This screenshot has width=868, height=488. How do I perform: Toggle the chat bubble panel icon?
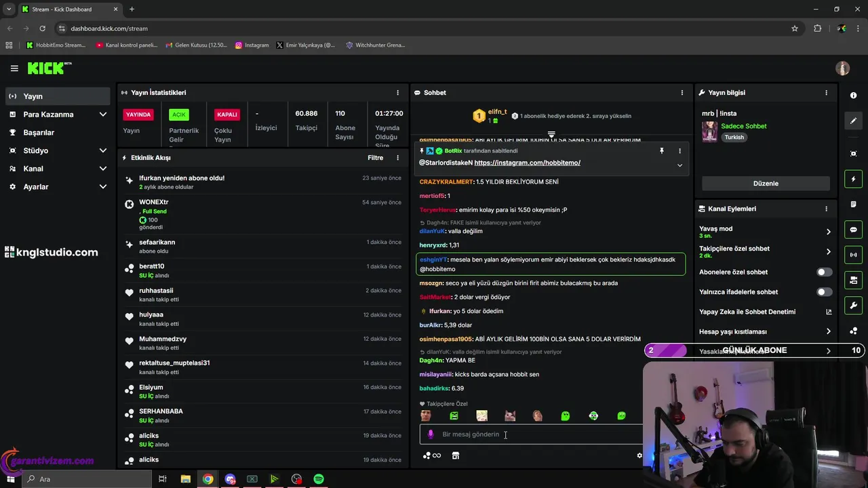pyautogui.click(x=854, y=230)
